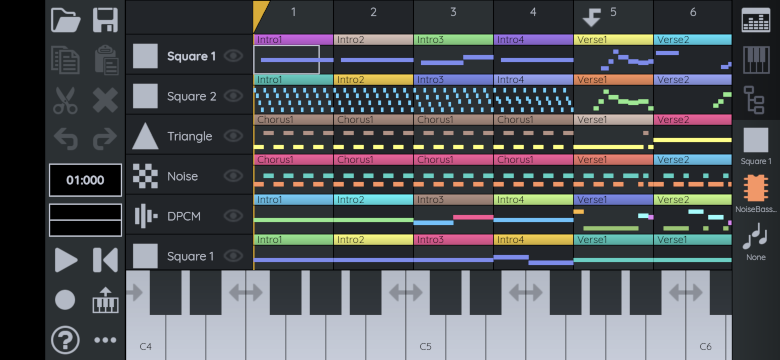Viewport: 780px width, 360px height.
Task: Click the Paste clipboard icon
Action: click(105, 60)
